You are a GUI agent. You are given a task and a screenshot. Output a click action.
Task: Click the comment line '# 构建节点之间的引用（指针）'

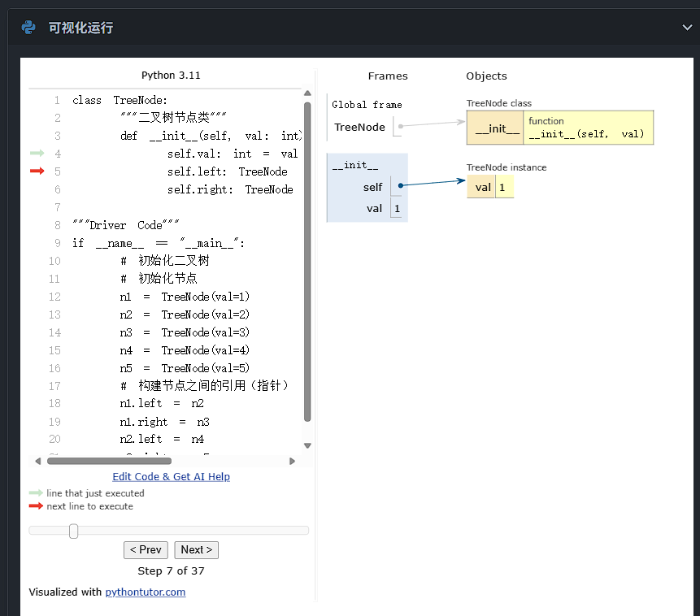point(205,386)
